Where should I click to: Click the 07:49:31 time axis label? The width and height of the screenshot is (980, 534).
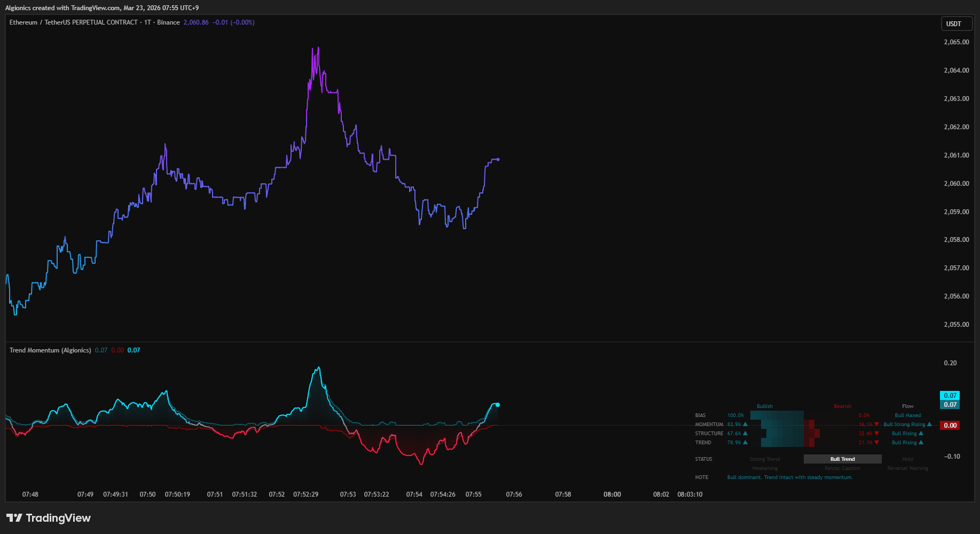click(115, 494)
